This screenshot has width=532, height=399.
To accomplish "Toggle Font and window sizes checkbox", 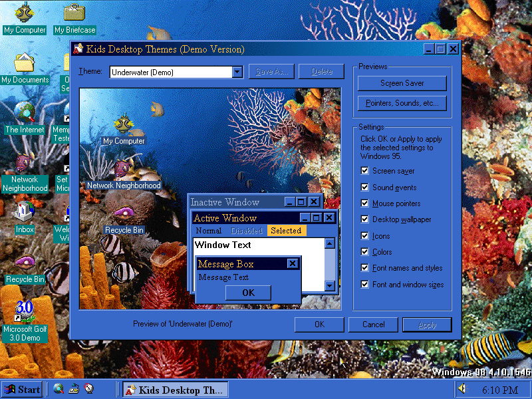I will click(x=364, y=284).
